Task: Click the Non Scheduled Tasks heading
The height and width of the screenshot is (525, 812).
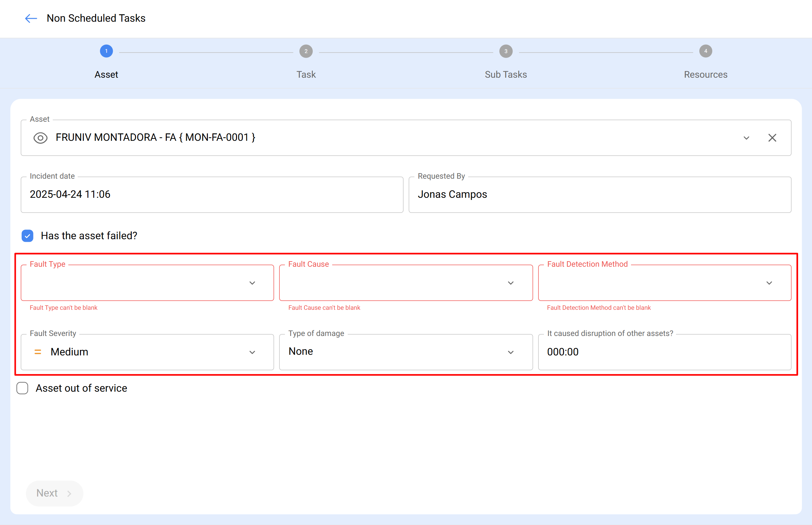Action: tap(96, 18)
